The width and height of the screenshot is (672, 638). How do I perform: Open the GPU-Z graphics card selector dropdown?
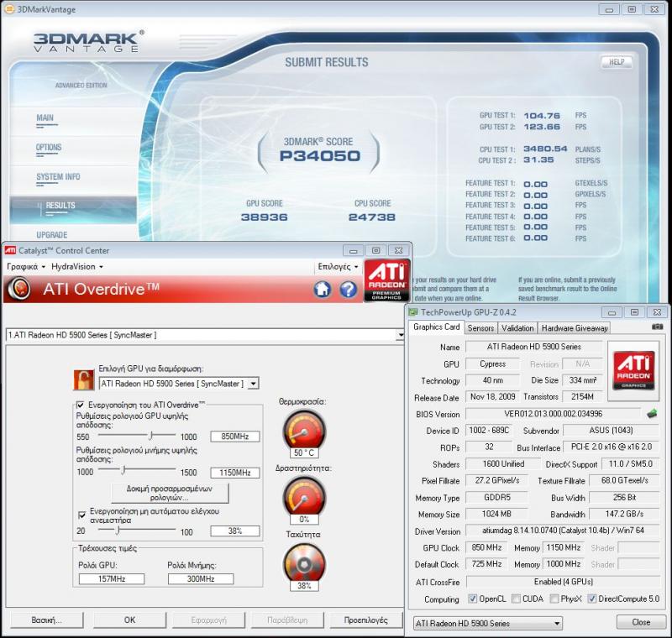coord(488,623)
